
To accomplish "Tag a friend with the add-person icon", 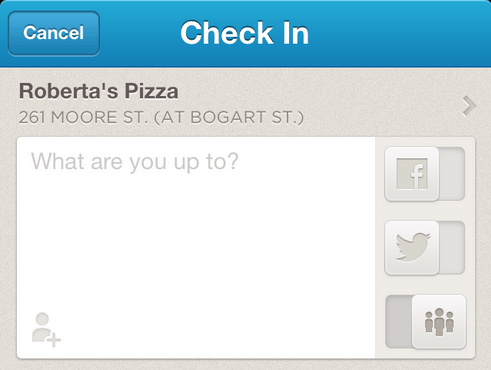I will point(46,330).
